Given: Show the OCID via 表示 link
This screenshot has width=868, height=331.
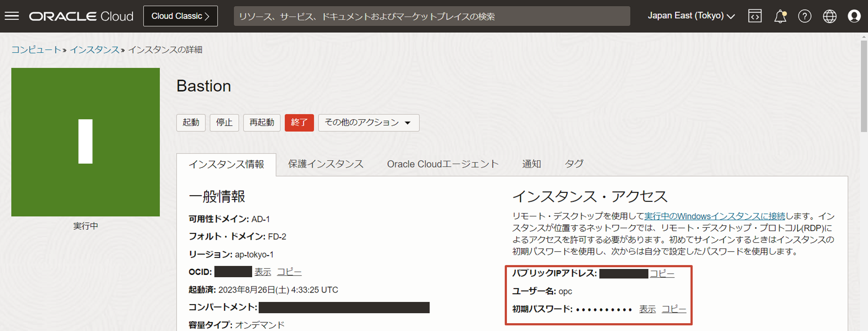Looking at the screenshot, I should point(263,272).
